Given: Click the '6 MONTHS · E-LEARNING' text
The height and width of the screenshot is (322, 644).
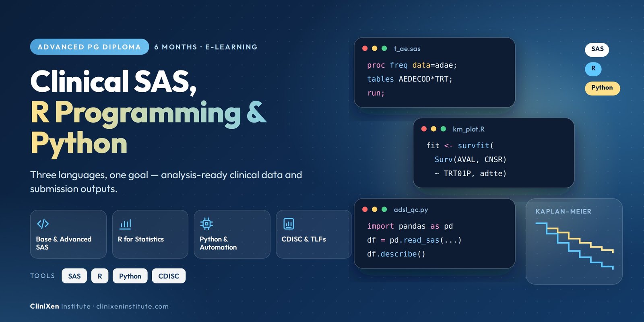Looking at the screenshot, I should click(x=206, y=47).
